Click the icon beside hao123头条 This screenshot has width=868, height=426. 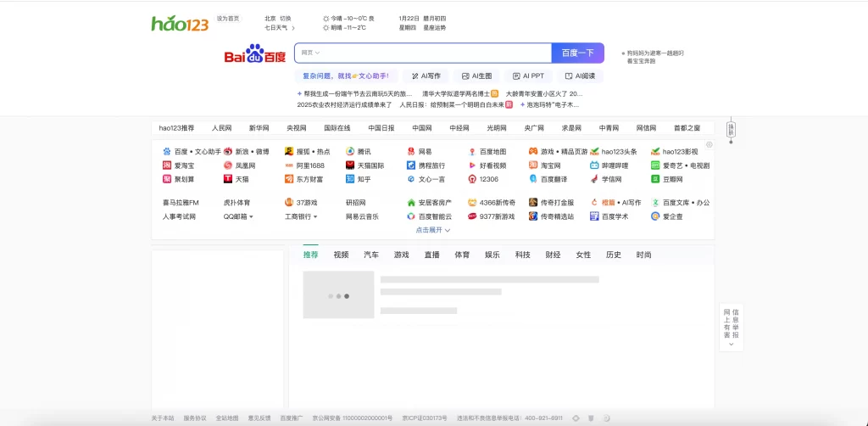pyautogui.click(x=594, y=151)
